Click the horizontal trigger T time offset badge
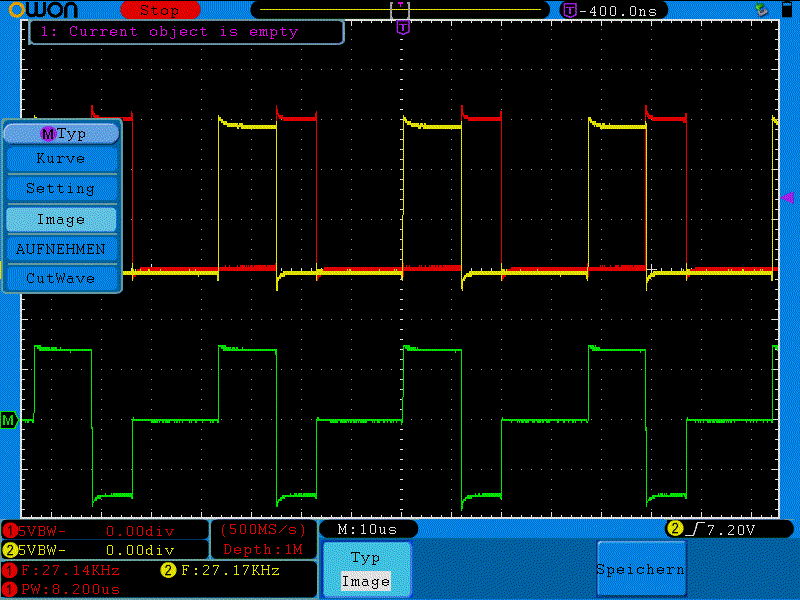Image resolution: width=800 pixels, height=600 pixels. 614,10
